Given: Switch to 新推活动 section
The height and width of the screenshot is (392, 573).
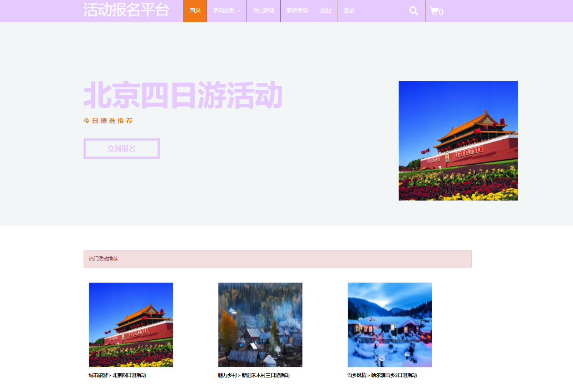Looking at the screenshot, I should click(x=297, y=10).
